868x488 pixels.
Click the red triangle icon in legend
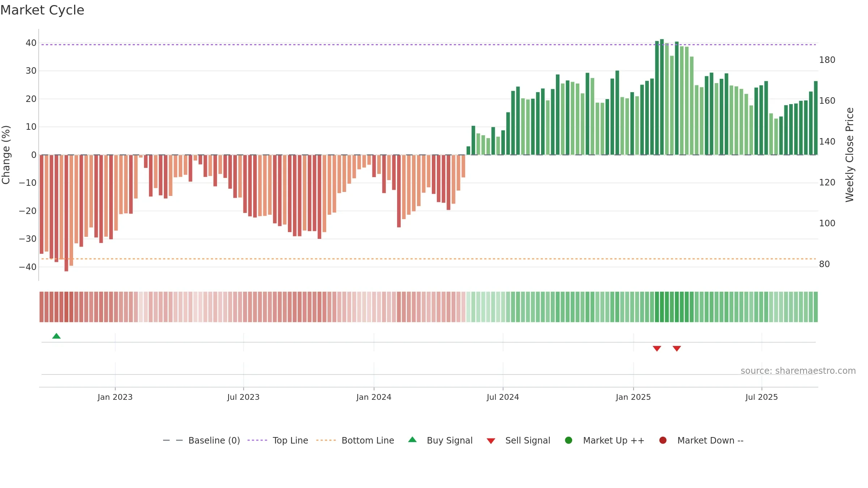click(491, 441)
